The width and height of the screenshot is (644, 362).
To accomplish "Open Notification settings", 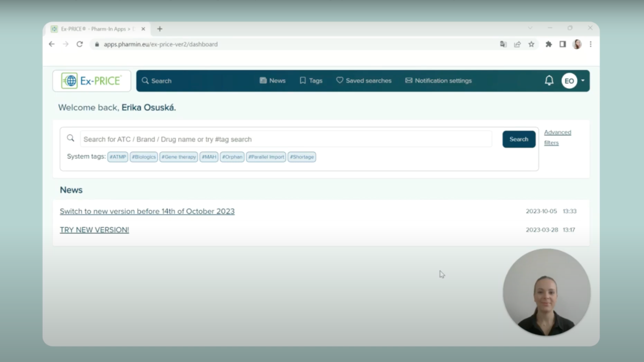I will (x=438, y=80).
